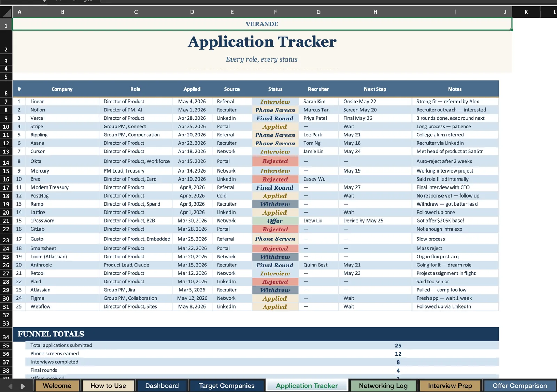Switch to Target Companies tab

(x=227, y=386)
